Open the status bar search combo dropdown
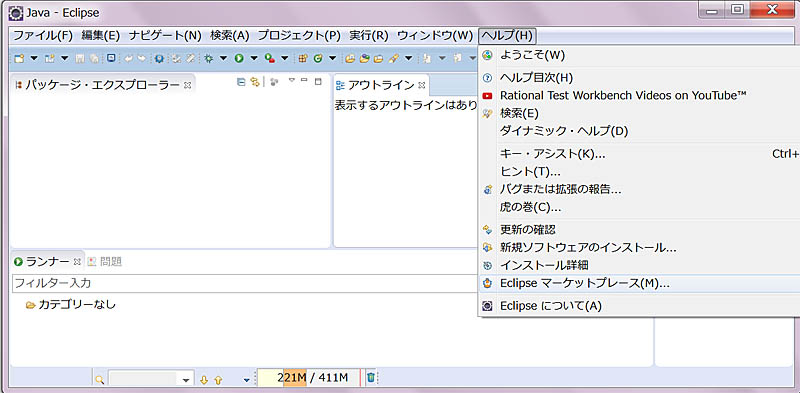 point(186,380)
